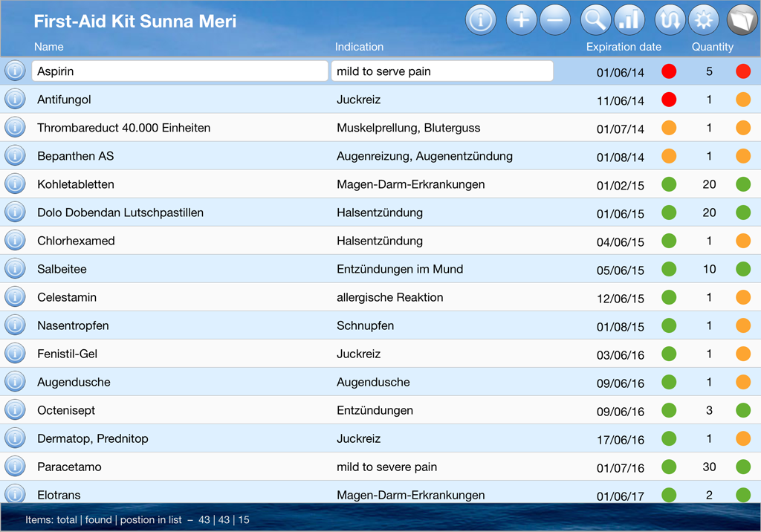Image resolution: width=761 pixels, height=532 pixels.
Task: Select the Schnupfen indication
Action: click(x=366, y=325)
